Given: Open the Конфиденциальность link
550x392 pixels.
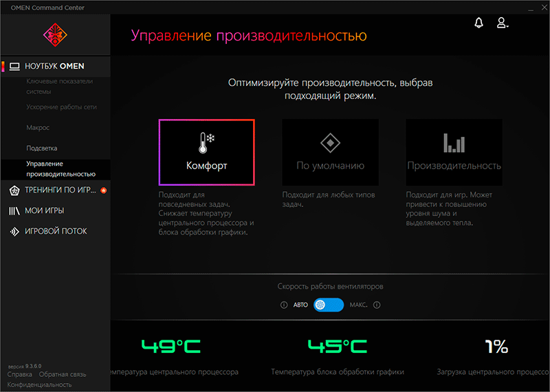Looking at the screenshot, I should click(x=39, y=385).
